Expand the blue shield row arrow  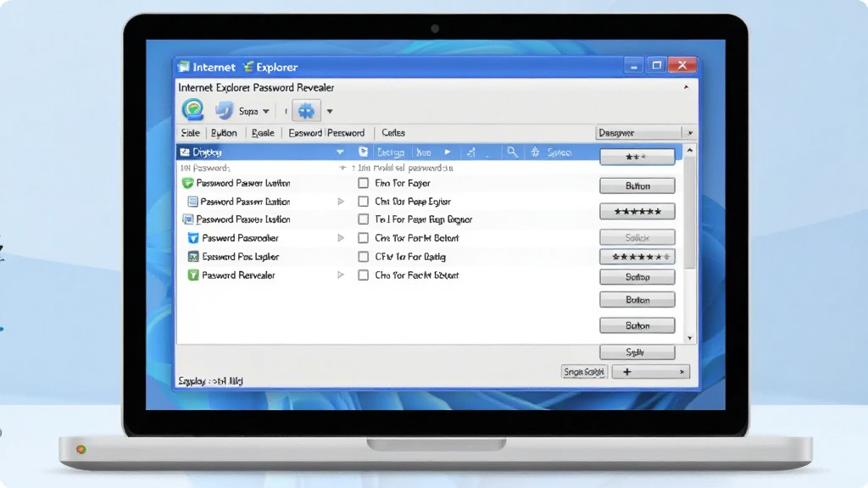[x=341, y=238]
